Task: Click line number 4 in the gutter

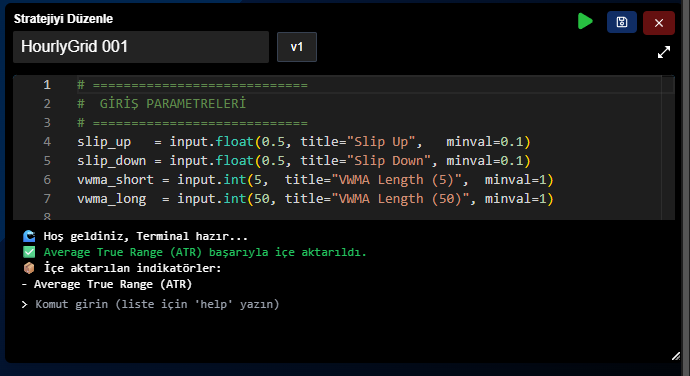Action: (x=47, y=142)
